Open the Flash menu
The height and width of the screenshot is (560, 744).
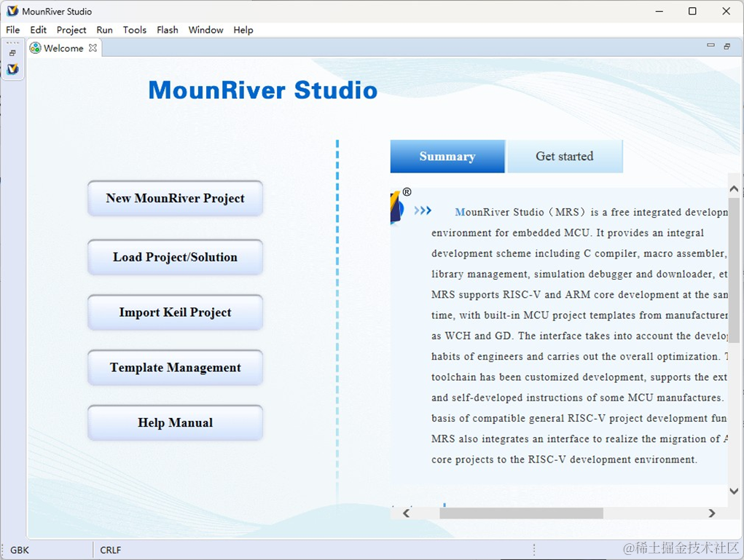coord(168,30)
